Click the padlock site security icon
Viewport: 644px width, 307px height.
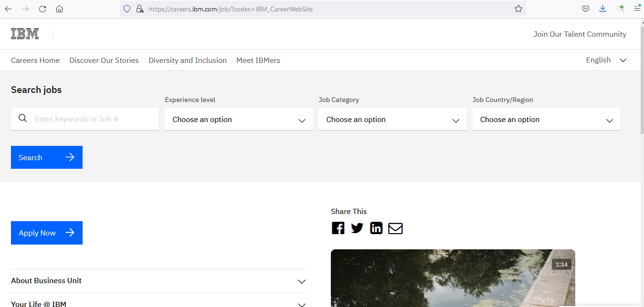pos(139,9)
